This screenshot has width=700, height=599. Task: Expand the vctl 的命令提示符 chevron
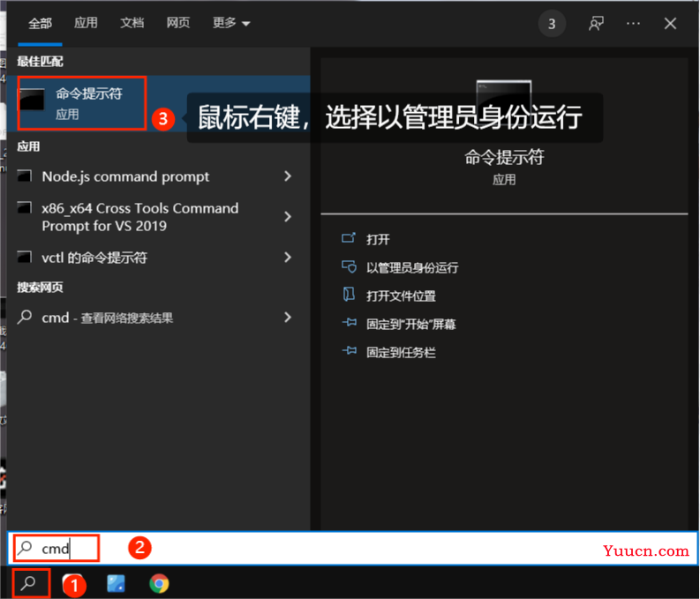point(288,258)
